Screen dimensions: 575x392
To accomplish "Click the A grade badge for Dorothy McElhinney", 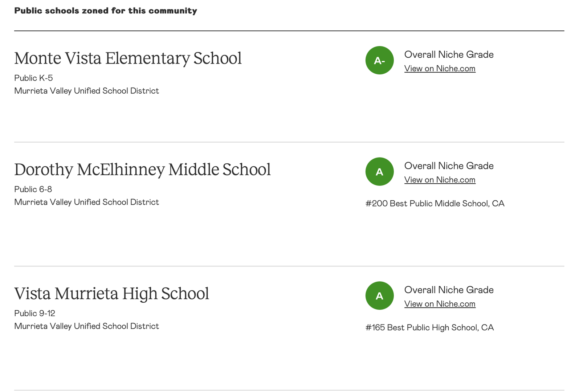I will tap(379, 172).
